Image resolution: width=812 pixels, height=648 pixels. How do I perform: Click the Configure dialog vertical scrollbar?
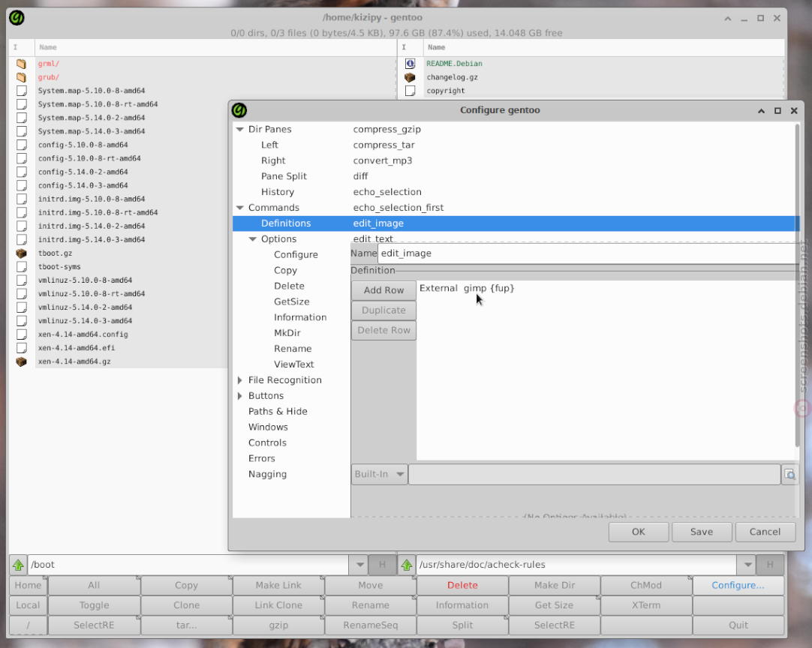(798, 285)
